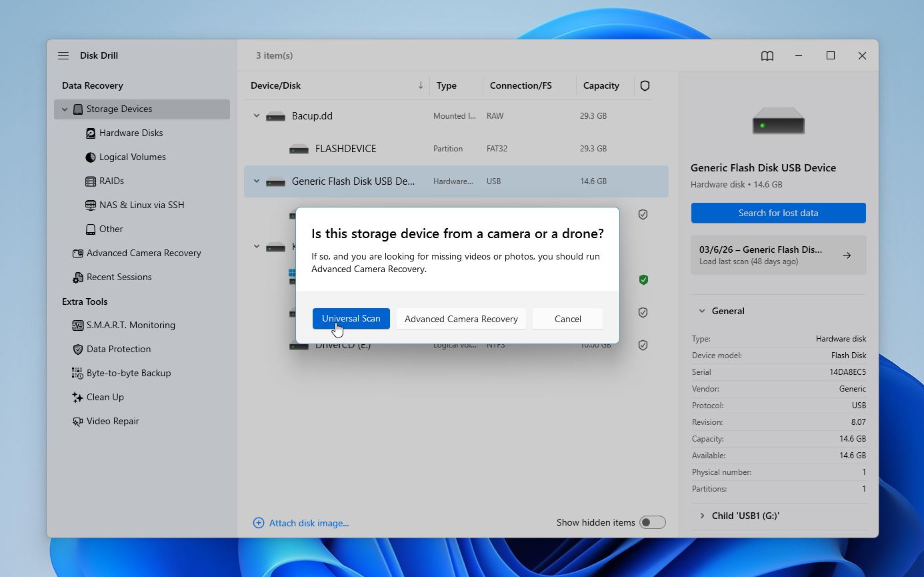Open Hardware Disks category
924x577 pixels.
(x=131, y=133)
